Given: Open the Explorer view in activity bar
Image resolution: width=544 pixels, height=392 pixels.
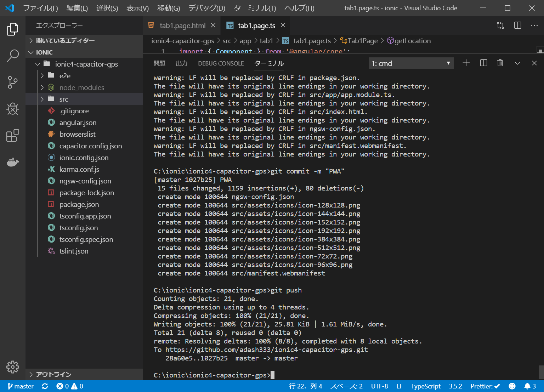Looking at the screenshot, I should coord(13,29).
